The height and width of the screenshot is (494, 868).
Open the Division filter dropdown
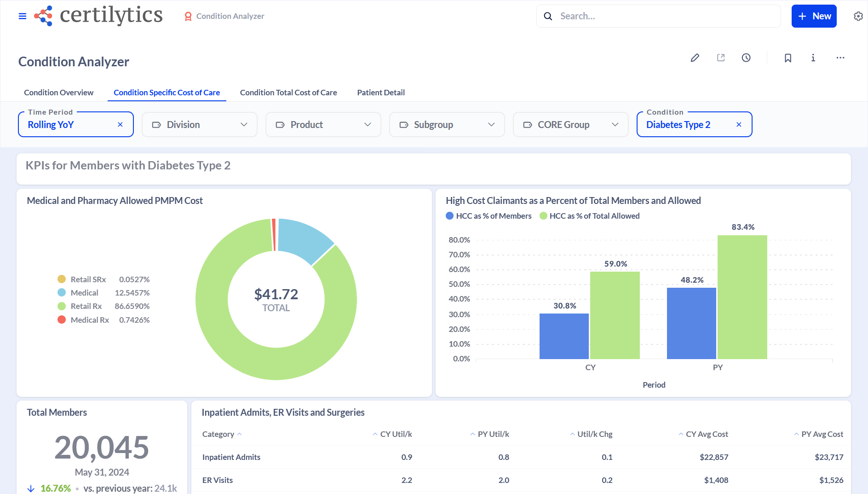pos(199,124)
